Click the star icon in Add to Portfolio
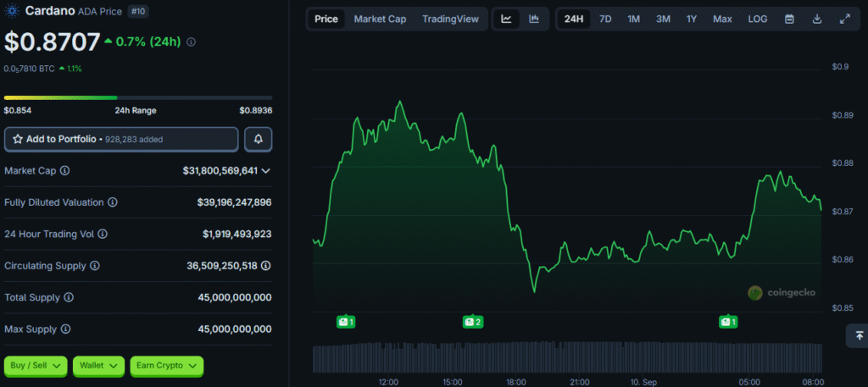This screenshot has height=387, width=868. point(18,140)
